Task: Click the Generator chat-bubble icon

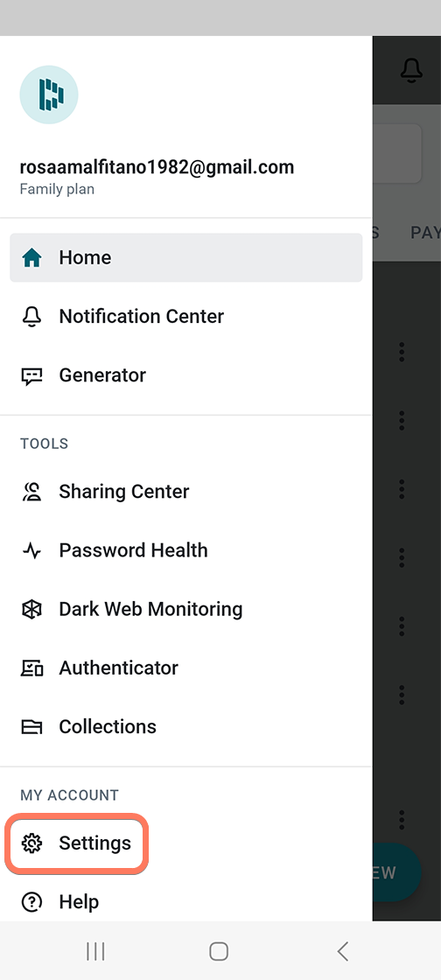Action: coord(31,375)
